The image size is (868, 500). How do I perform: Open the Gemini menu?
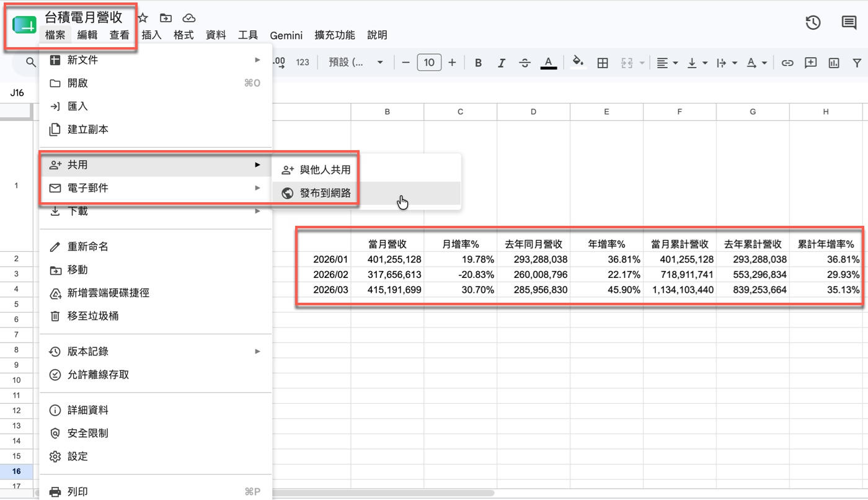(286, 35)
